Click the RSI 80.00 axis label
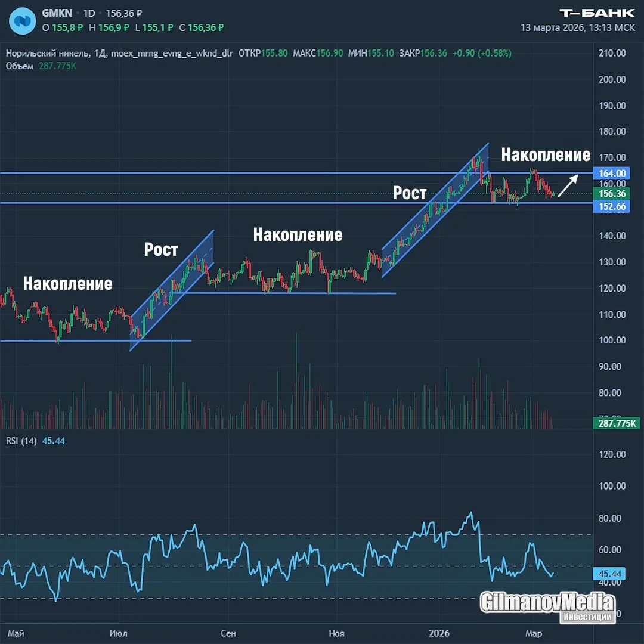The height and width of the screenshot is (644, 644). click(x=609, y=518)
